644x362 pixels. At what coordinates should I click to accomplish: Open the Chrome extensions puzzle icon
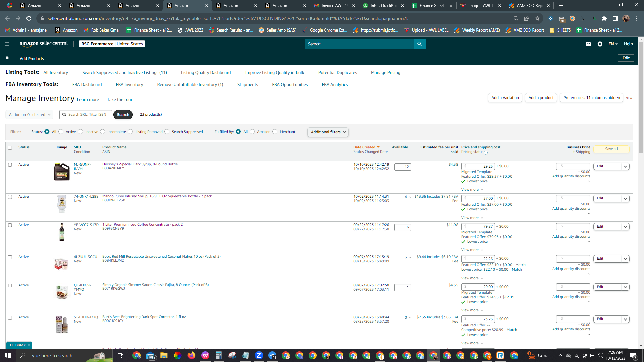[604, 18]
